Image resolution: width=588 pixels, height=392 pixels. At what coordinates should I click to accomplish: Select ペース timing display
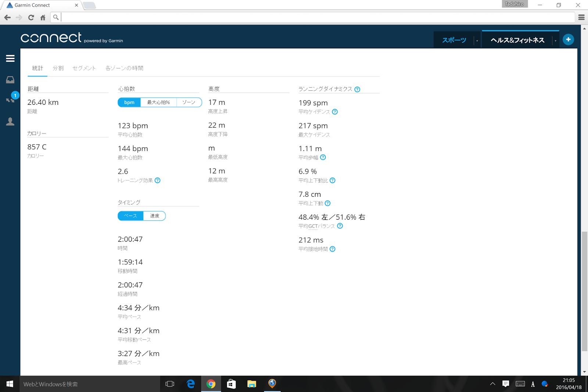130,216
